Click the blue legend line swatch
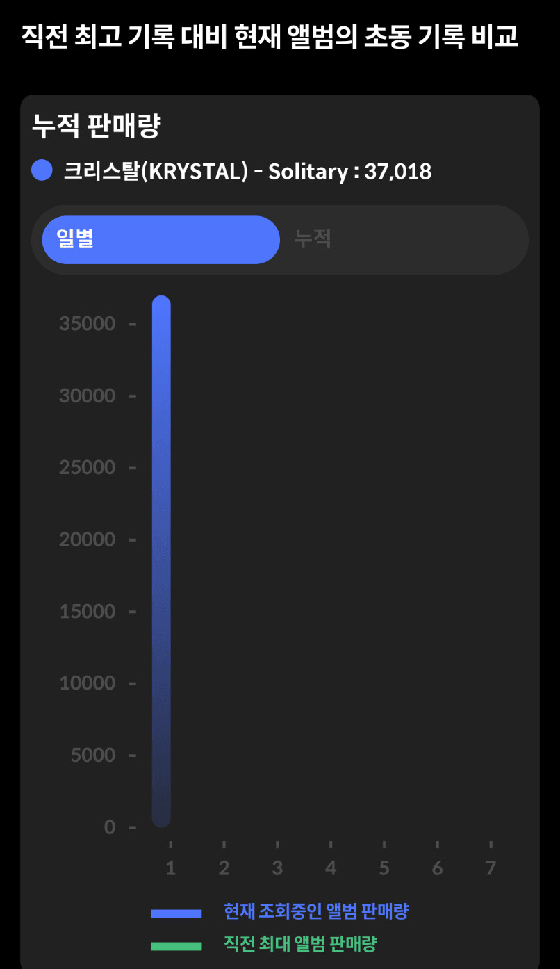Image resolution: width=560 pixels, height=969 pixels. click(176, 913)
